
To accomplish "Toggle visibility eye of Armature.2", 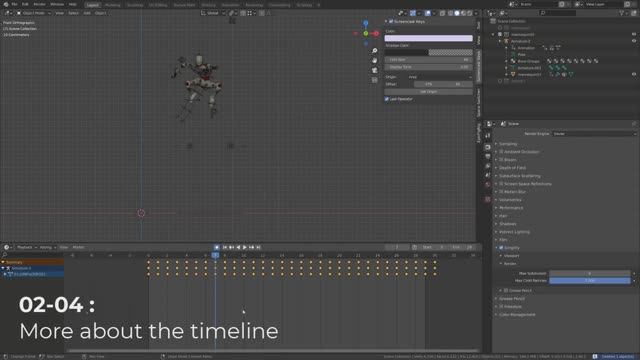I will pos(634,41).
